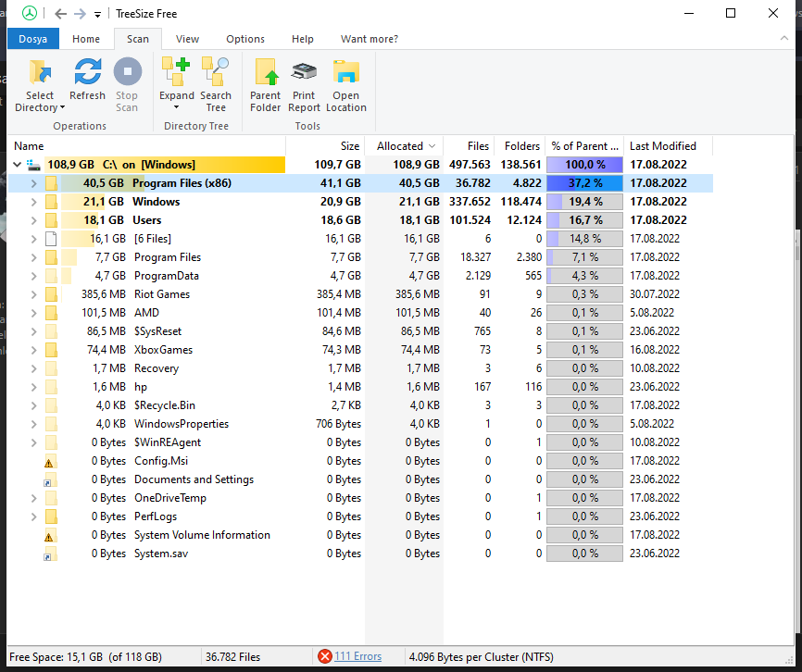This screenshot has height=672, width=802.
Task: Sort by the Size column header
Action: pos(325,146)
